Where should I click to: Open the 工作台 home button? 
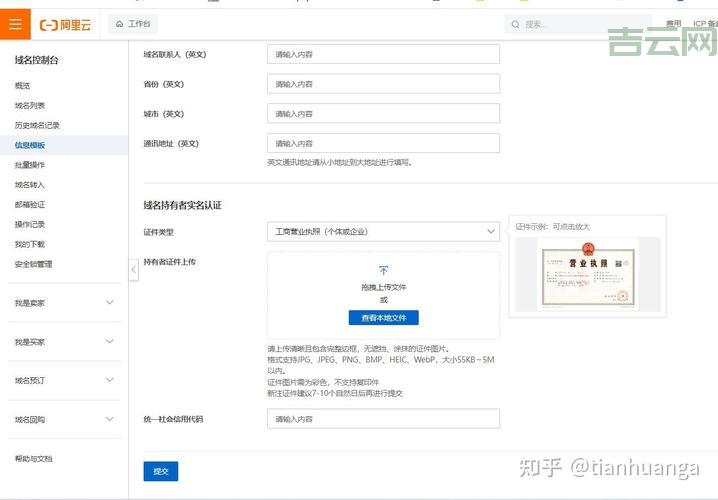(133, 24)
